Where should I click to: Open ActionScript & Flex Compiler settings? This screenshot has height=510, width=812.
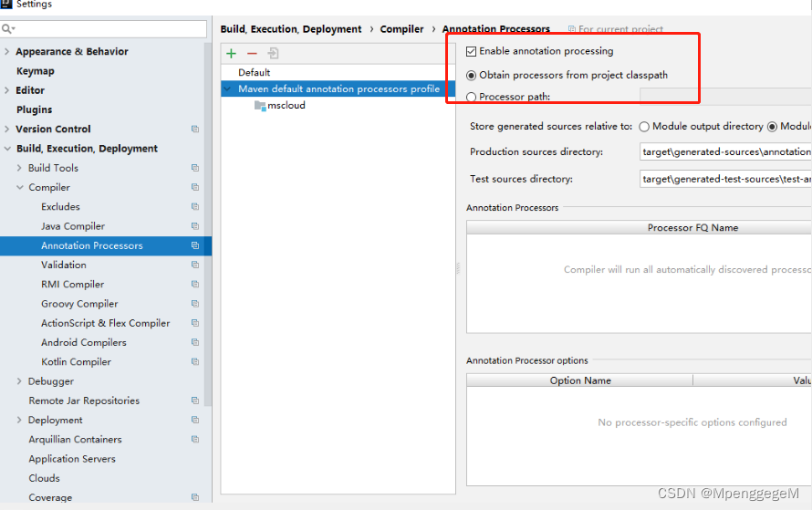(x=105, y=323)
